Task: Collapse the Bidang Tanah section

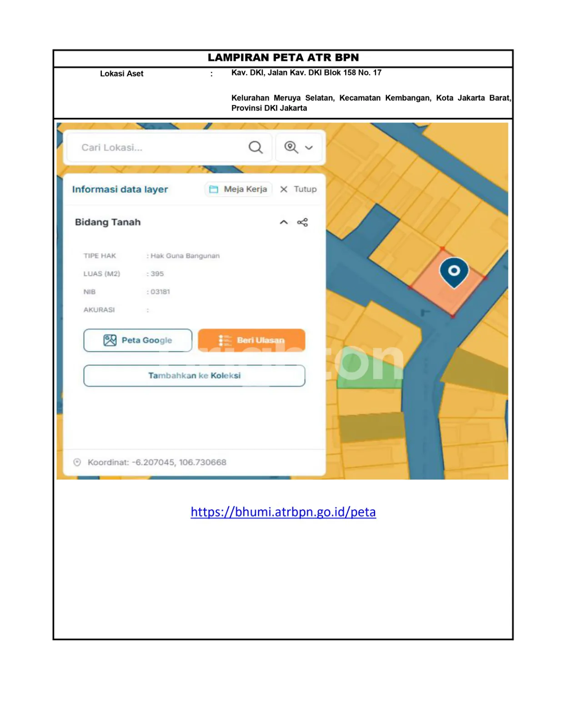Action: (284, 222)
